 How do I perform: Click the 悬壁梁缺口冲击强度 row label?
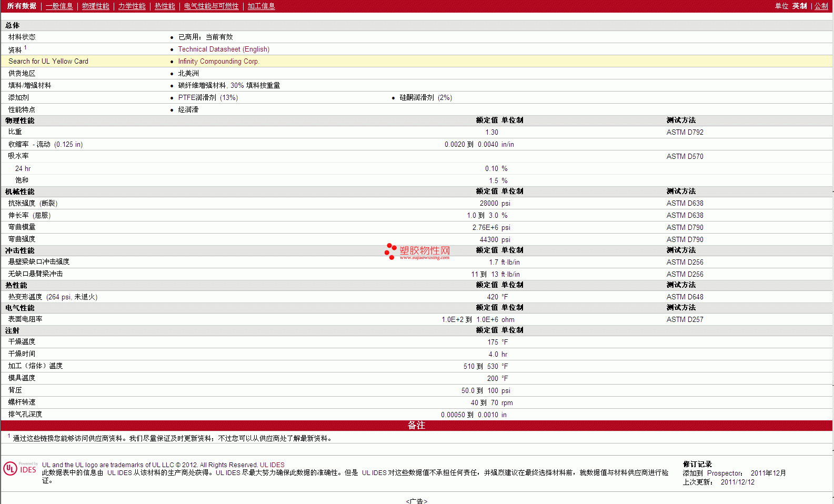click(x=38, y=261)
